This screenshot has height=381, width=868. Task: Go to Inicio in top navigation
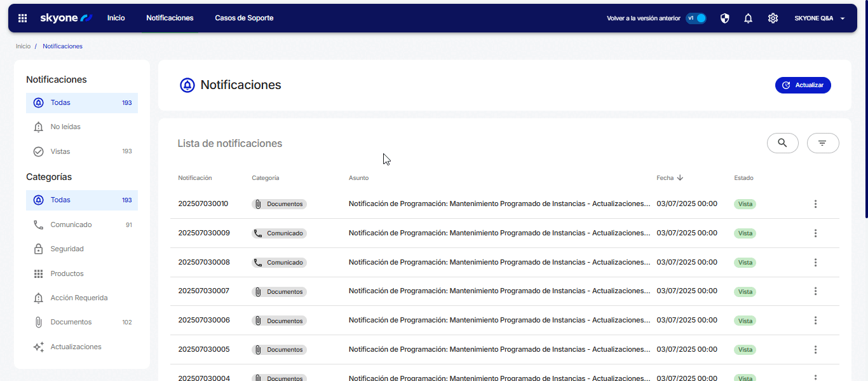point(116,18)
